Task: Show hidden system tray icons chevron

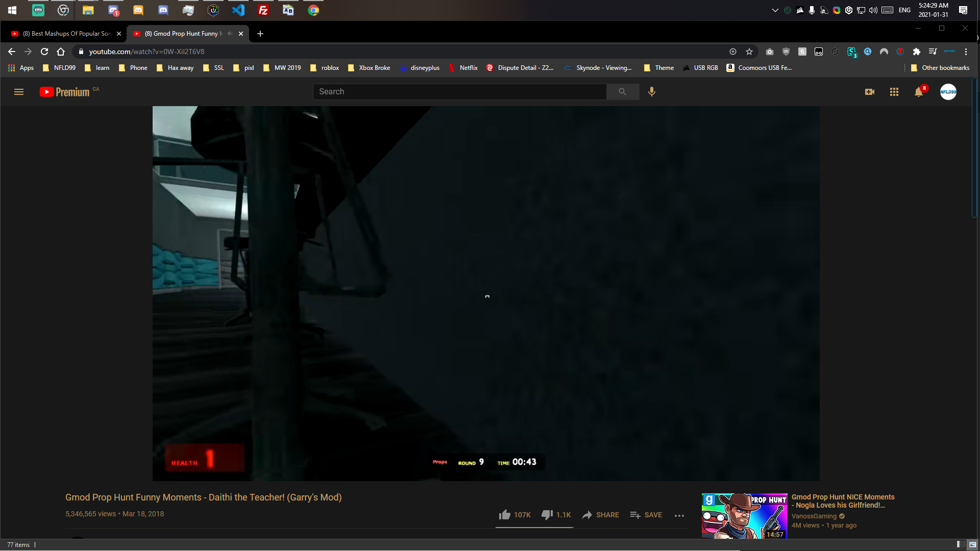Action: click(x=775, y=10)
